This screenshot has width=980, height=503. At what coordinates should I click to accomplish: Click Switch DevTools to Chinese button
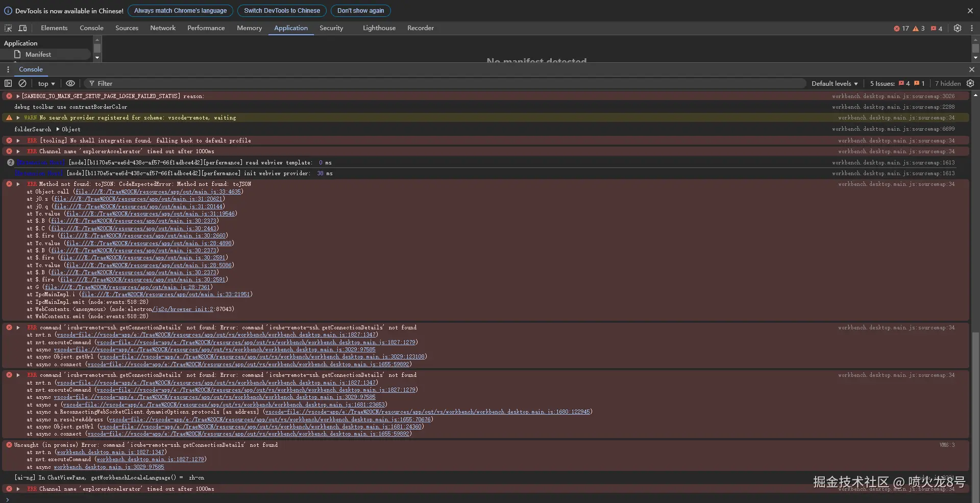coord(282,11)
